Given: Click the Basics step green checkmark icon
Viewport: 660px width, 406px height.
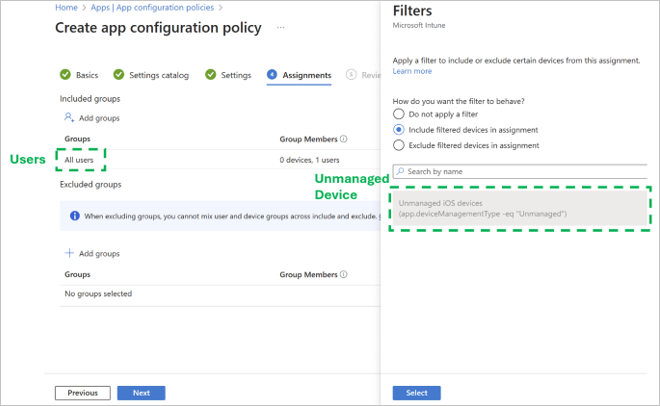Looking at the screenshot, I should coord(65,74).
